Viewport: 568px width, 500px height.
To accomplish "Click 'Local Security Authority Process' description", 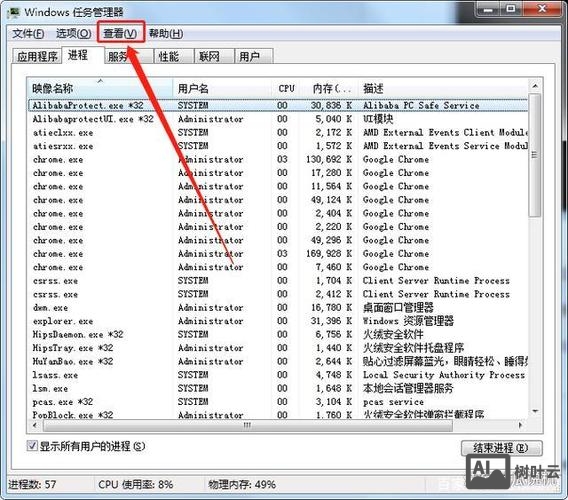I will click(x=444, y=375).
